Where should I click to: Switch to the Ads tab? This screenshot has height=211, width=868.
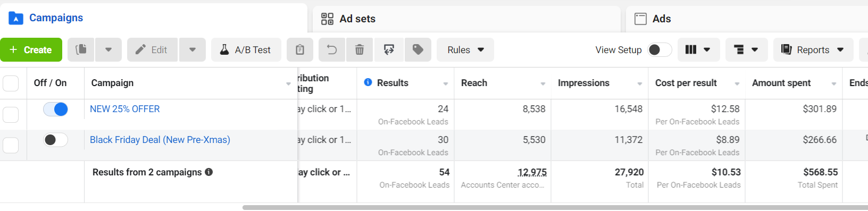point(747,19)
